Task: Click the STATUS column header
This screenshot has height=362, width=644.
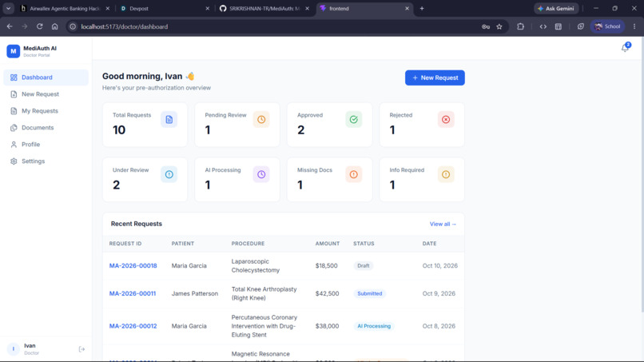Action: tap(364, 244)
